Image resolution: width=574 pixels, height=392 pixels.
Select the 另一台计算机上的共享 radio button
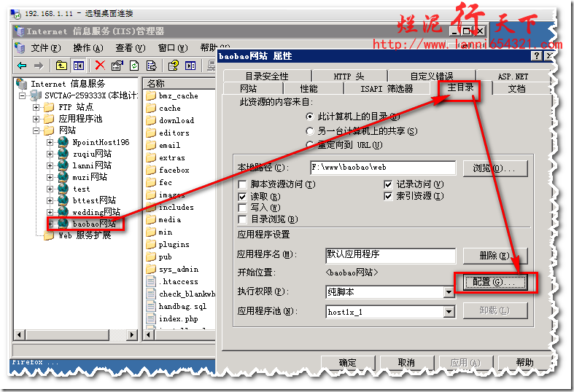tap(311, 131)
